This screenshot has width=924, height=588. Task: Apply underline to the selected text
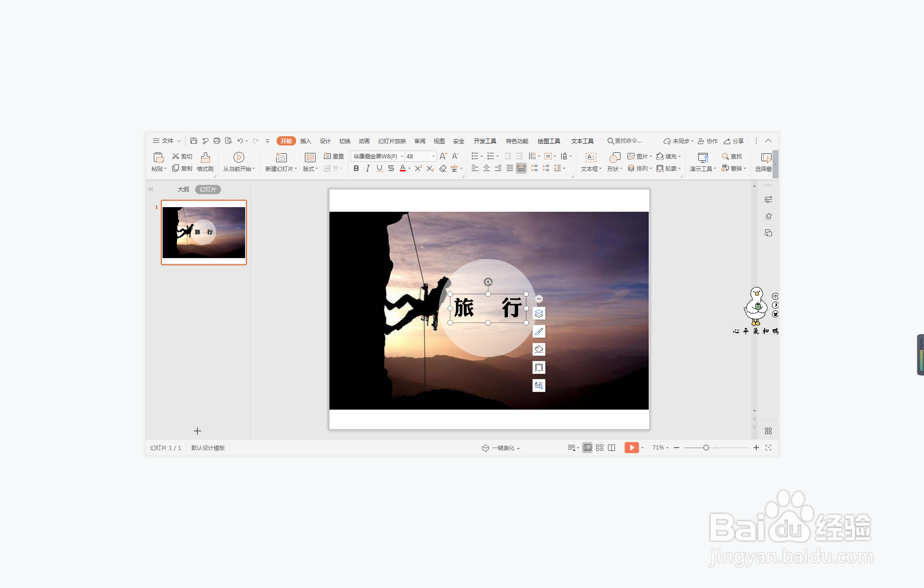coord(379,168)
